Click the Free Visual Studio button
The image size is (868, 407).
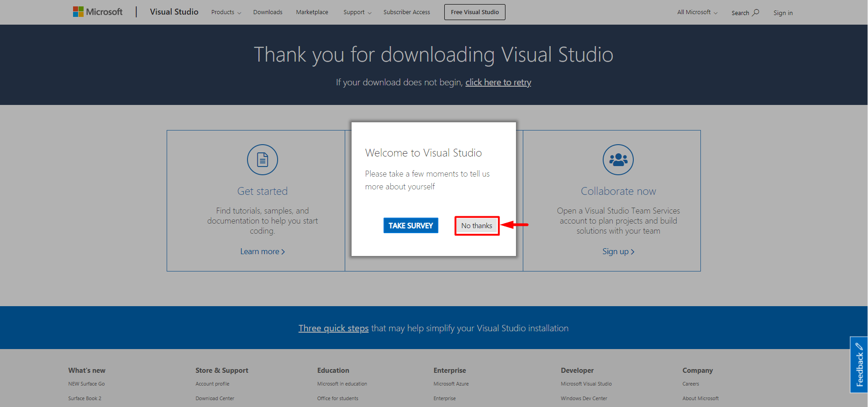tap(475, 12)
